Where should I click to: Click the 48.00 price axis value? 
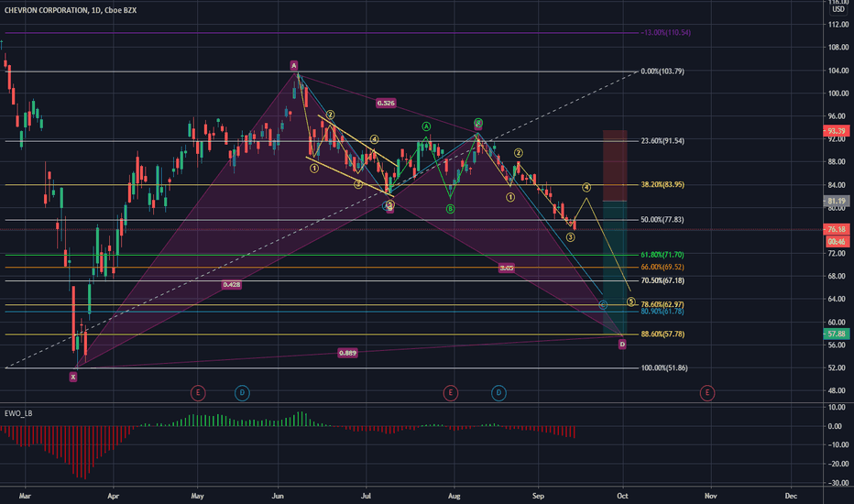click(838, 390)
